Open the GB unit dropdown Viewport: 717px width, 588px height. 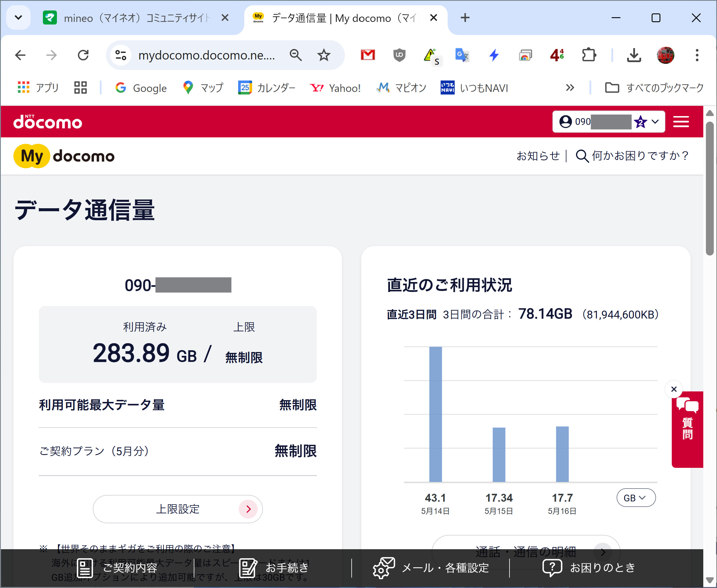(636, 498)
